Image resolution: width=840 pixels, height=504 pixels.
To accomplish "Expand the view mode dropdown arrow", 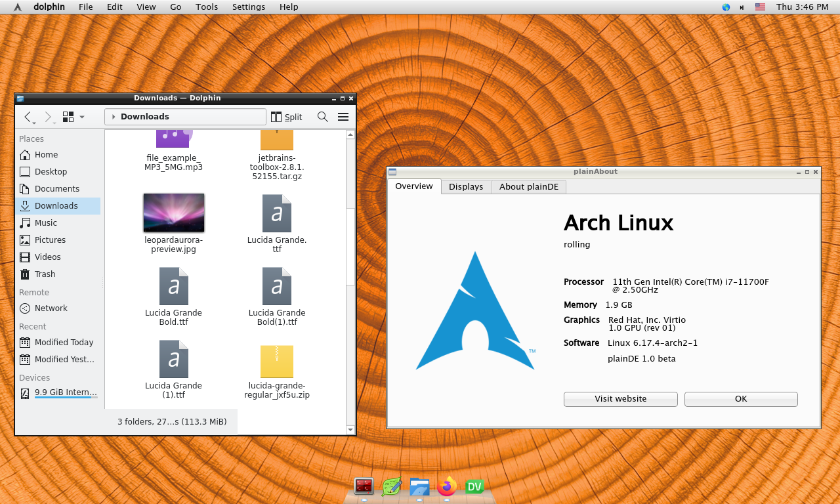I will [x=82, y=117].
